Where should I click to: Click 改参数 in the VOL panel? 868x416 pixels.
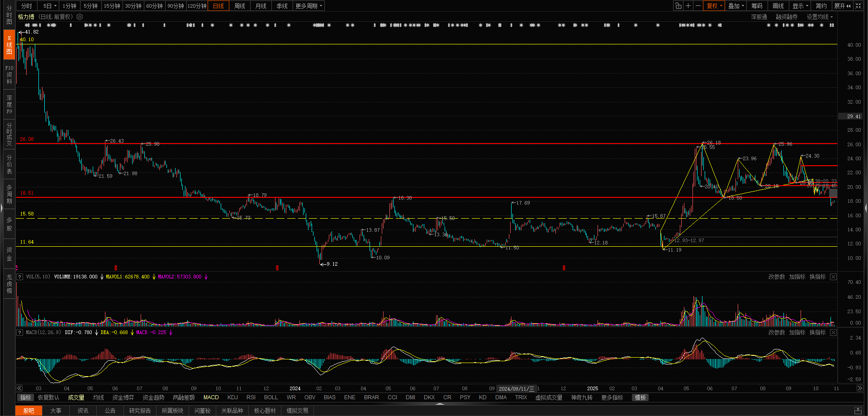(x=777, y=277)
